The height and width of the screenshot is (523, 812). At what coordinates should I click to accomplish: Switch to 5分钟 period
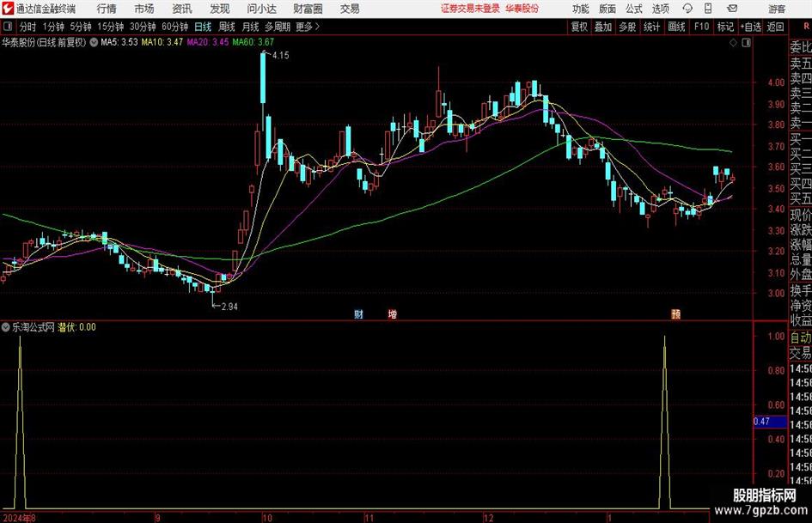81,27
